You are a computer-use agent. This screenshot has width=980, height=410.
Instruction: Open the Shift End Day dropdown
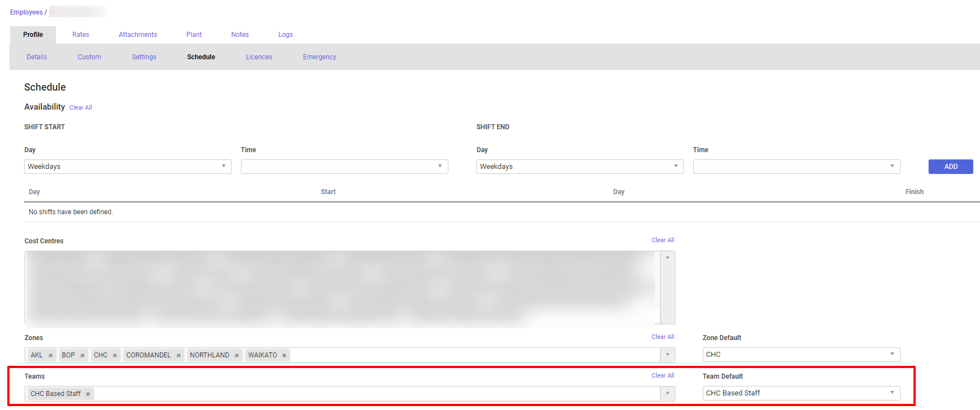point(580,167)
